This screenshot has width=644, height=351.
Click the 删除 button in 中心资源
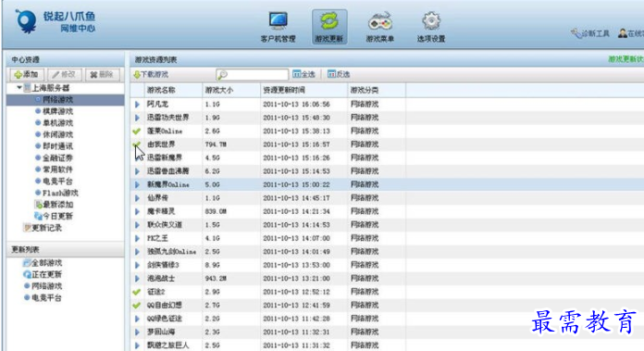[x=102, y=74]
